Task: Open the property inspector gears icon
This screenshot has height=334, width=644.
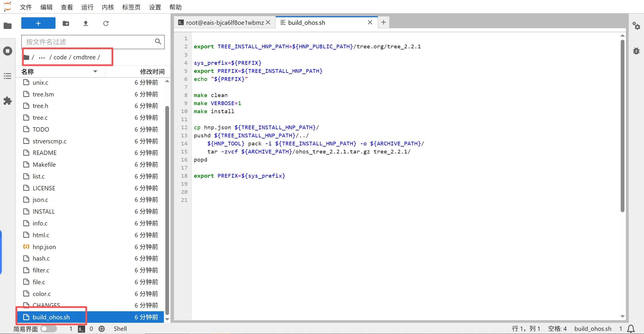Action: pyautogui.click(x=636, y=26)
